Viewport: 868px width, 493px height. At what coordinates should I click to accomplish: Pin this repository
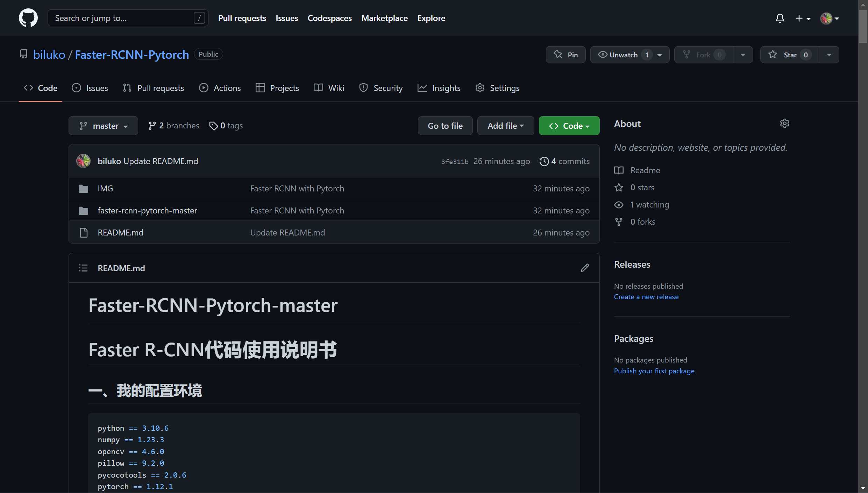pyautogui.click(x=565, y=55)
